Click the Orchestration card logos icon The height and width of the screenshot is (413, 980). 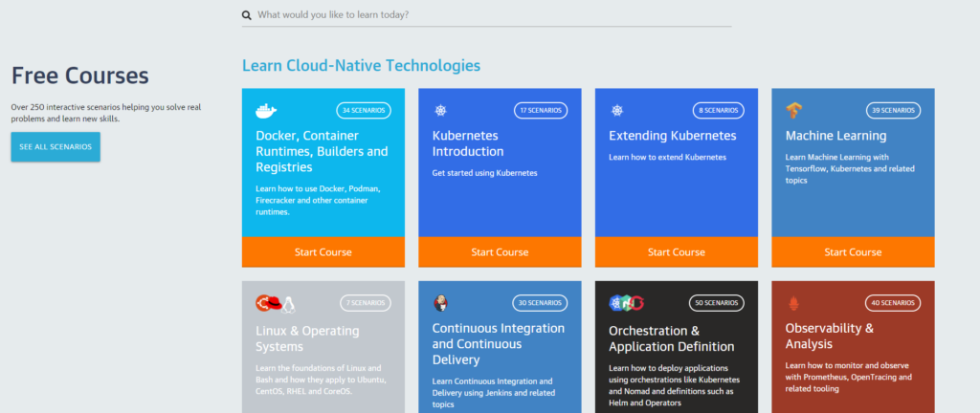(626, 303)
